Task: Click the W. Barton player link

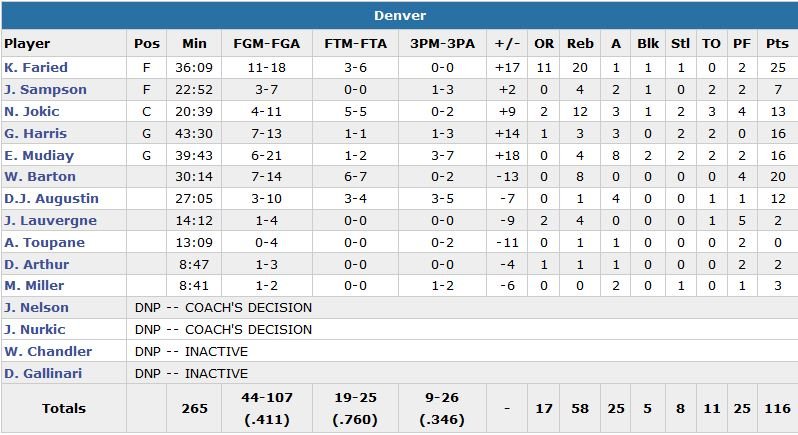Action: click(x=39, y=177)
